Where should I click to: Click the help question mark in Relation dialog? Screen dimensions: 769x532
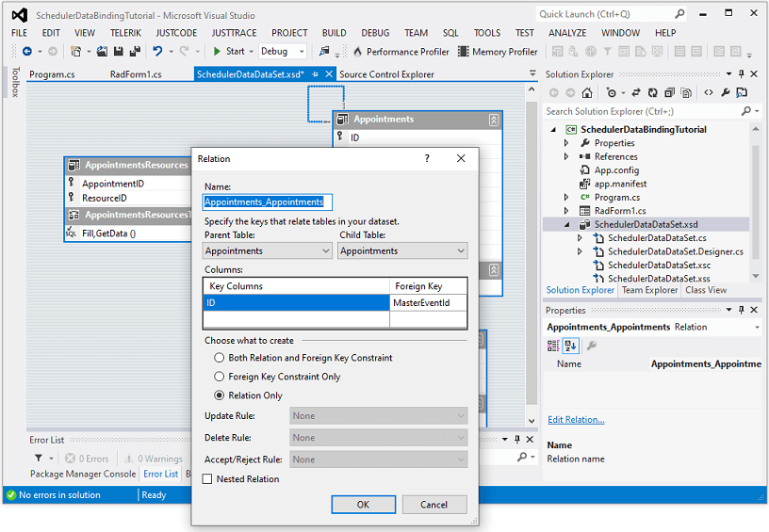coord(427,158)
